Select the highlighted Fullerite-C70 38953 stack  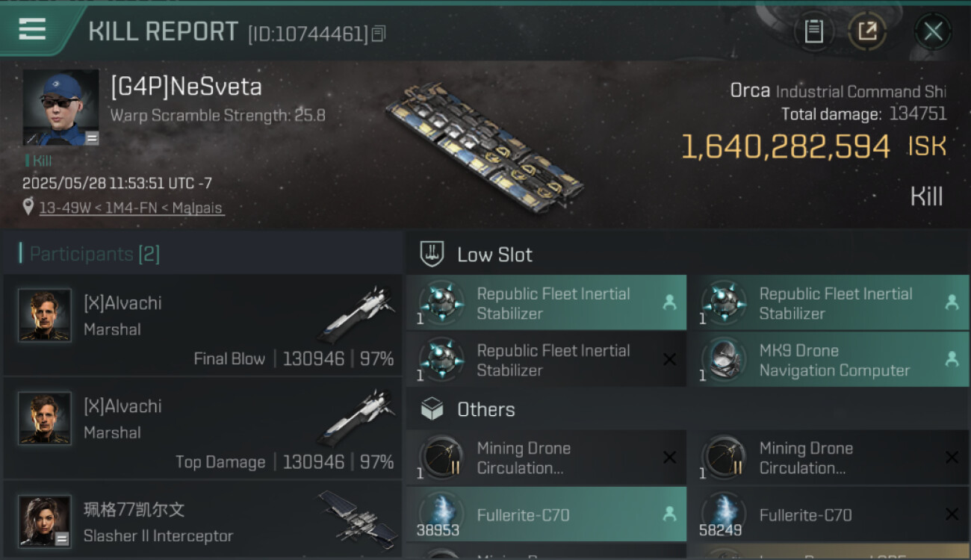tap(546, 514)
